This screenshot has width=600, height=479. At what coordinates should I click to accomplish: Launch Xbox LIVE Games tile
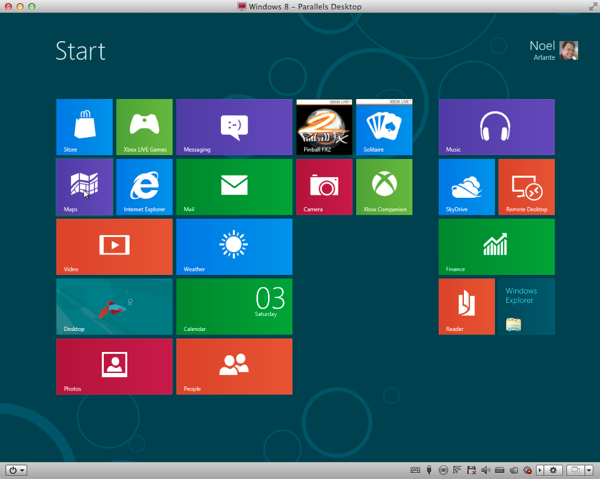(x=144, y=127)
